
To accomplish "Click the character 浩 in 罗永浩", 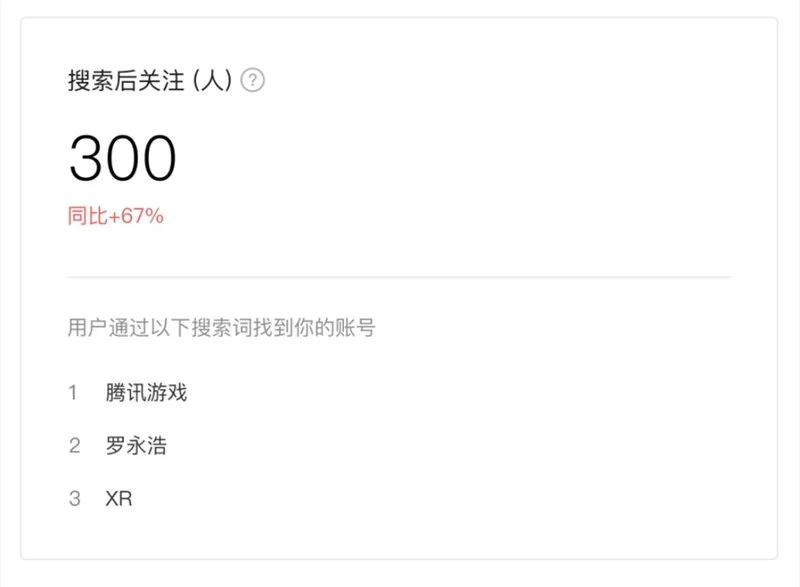I will point(157,446).
